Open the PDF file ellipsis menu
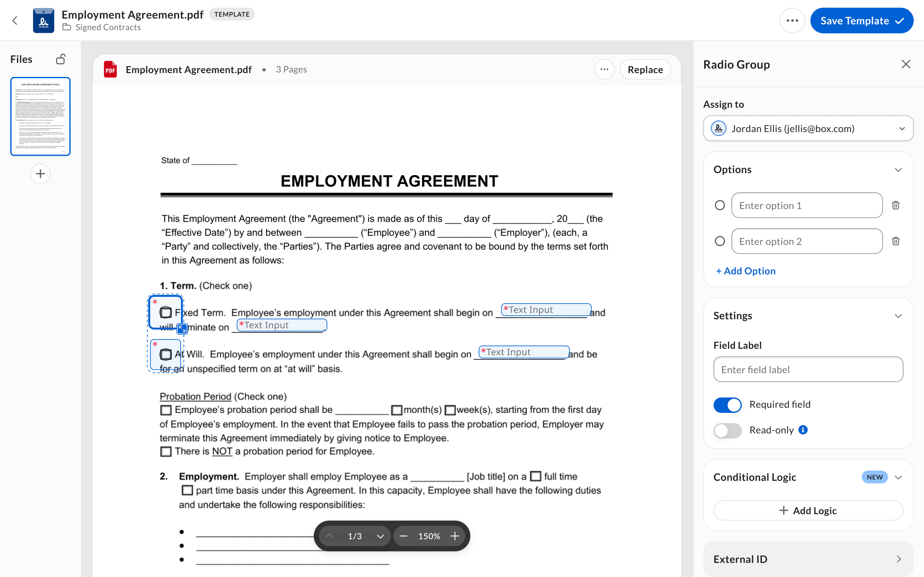Image resolution: width=924 pixels, height=577 pixels. (604, 70)
